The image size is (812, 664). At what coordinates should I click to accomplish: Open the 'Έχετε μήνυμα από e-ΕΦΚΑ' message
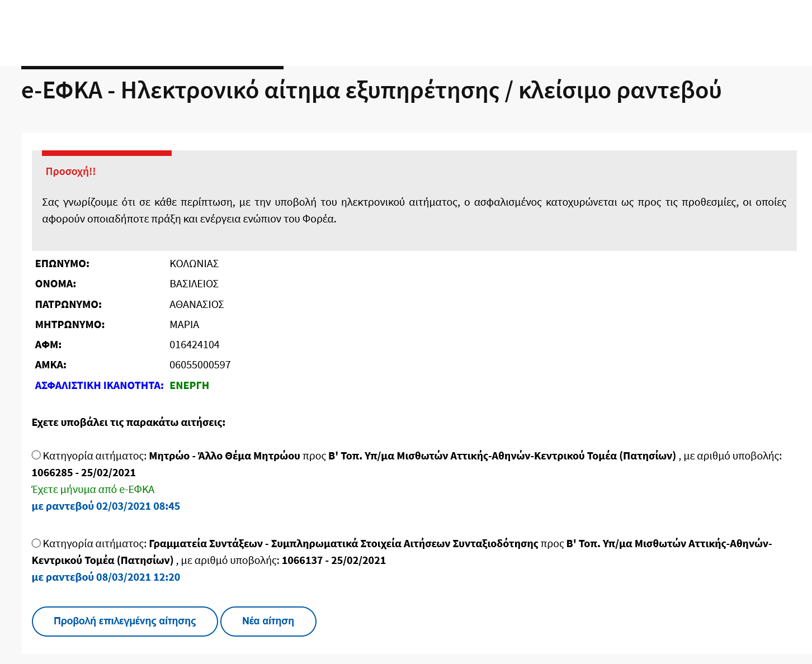pos(93,489)
